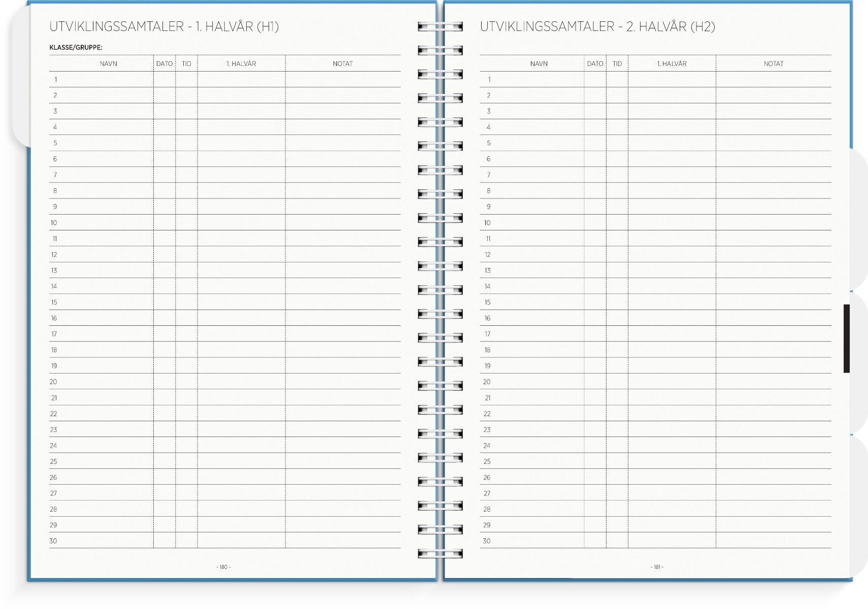868x609 pixels.
Task: Open the 1. HALVÅR column header on the left page
Action: click(242, 64)
